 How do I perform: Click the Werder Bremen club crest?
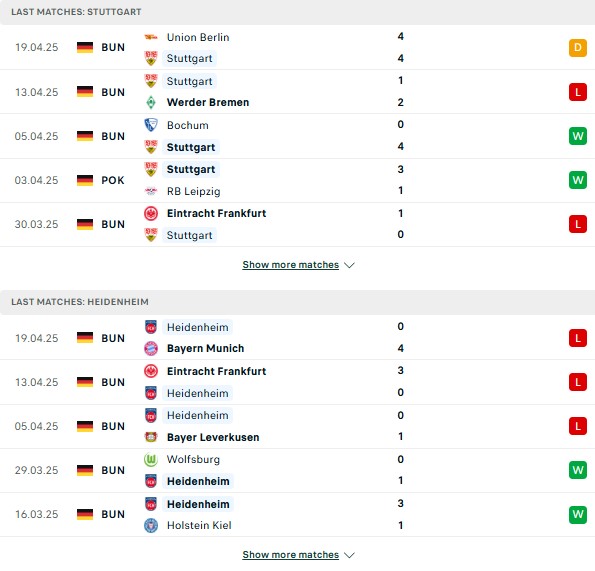pos(151,102)
